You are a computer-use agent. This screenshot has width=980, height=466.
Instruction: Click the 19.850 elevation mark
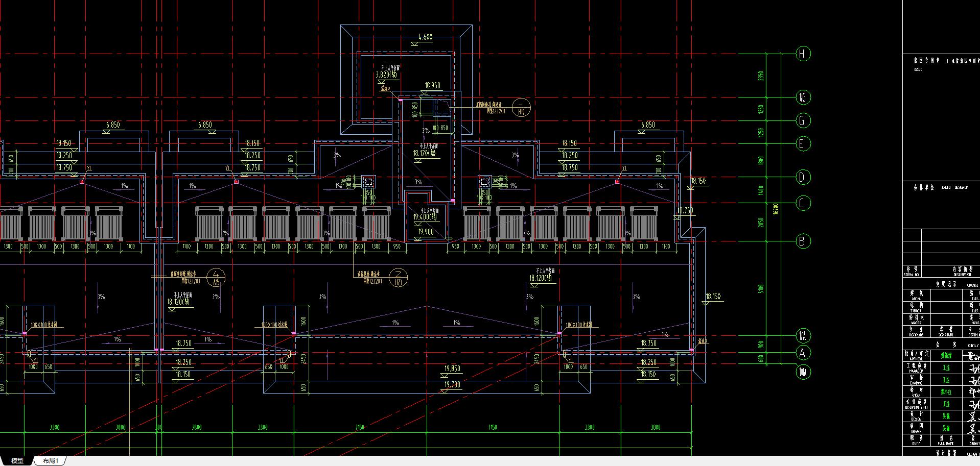452,369
